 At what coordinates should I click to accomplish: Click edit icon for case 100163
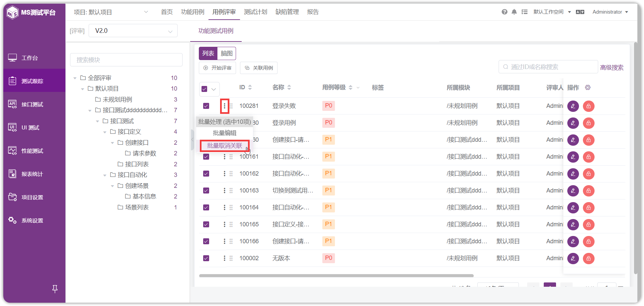coord(573,191)
